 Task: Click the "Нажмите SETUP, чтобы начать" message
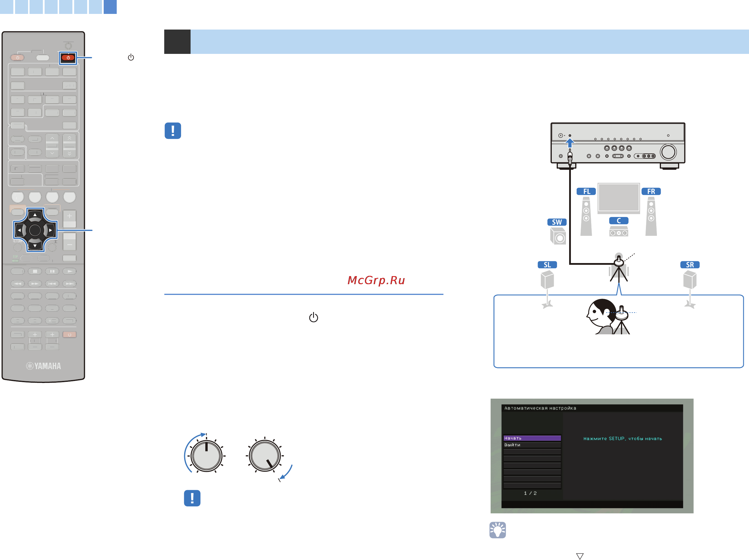[x=622, y=438]
